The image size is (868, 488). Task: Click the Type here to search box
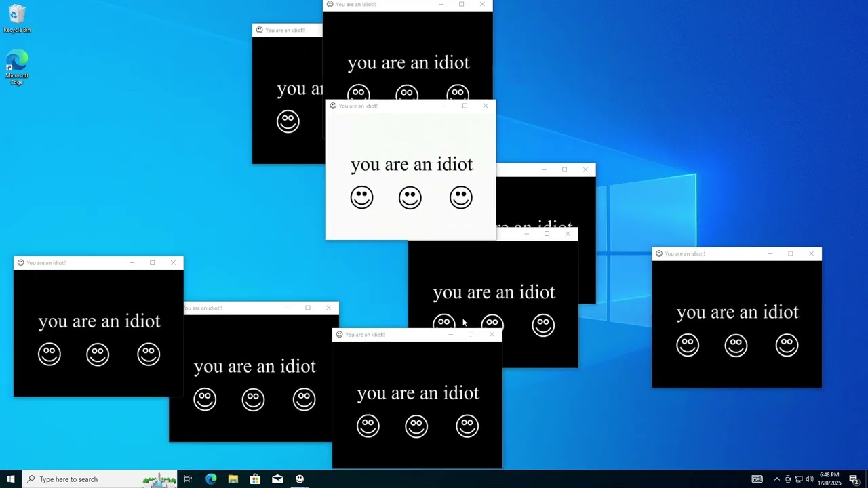click(100, 479)
